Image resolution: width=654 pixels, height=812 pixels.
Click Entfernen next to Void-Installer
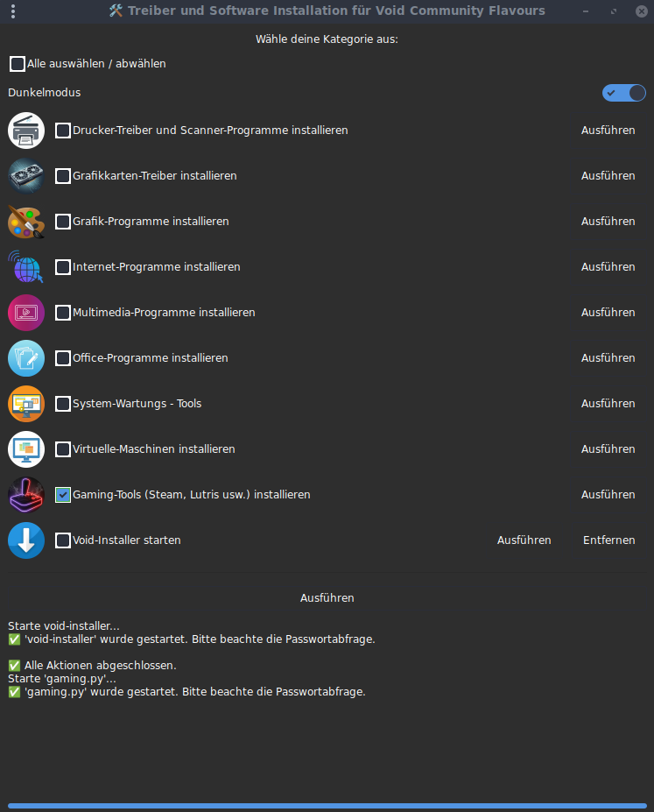click(608, 540)
